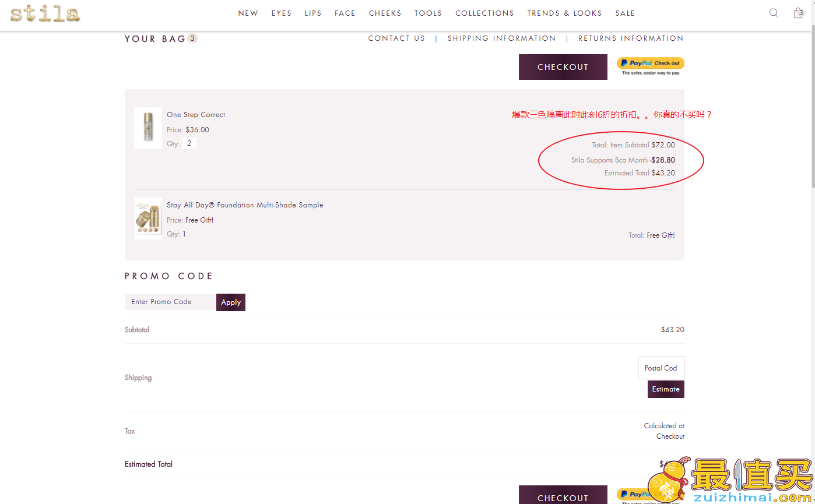Click the discount amount -$28.80
This screenshot has width=815, height=504.
(x=663, y=160)
